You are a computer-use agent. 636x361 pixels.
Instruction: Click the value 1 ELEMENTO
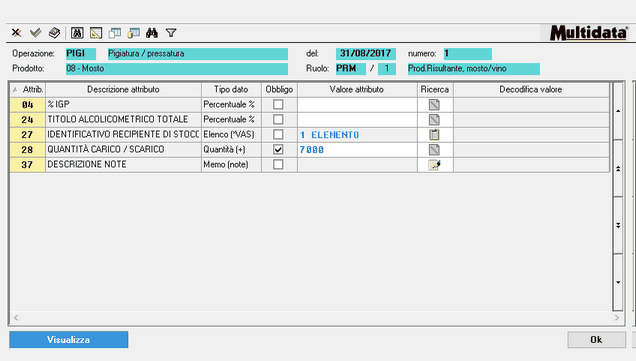coord(329,135)
